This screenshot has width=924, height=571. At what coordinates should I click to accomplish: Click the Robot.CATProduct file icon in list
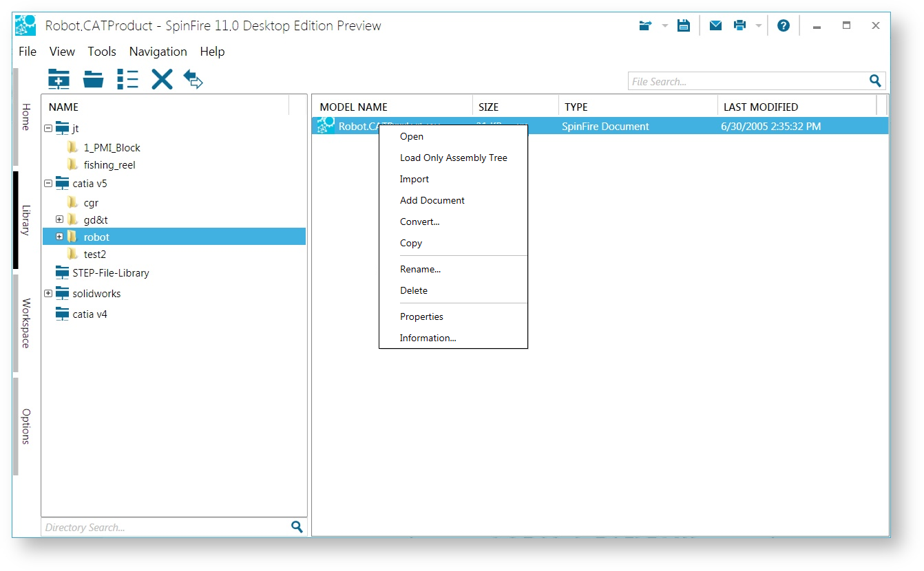coord(326,126)
